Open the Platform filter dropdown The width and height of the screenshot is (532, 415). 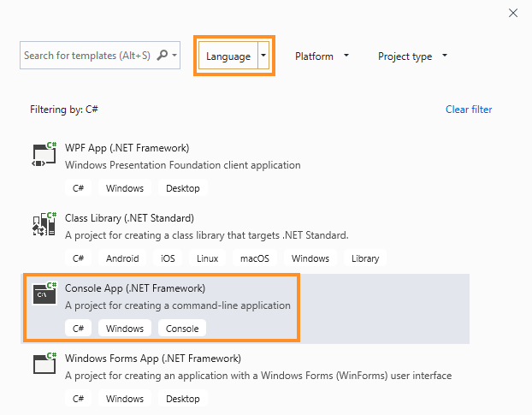tap(322, 56)
